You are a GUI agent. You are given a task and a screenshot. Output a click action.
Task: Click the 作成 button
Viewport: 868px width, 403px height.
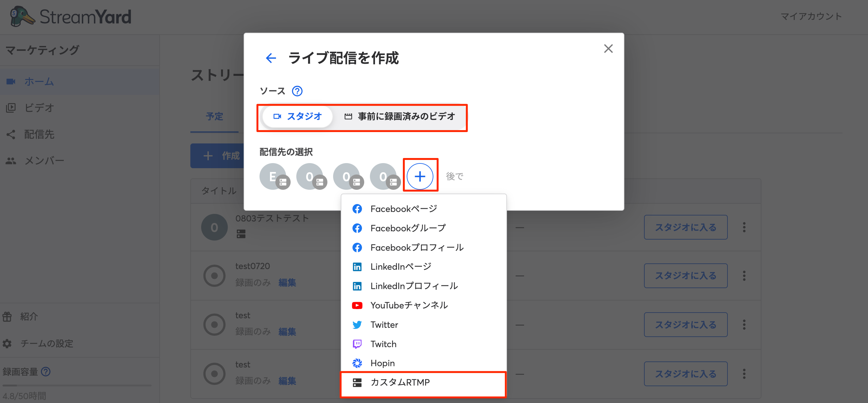click(x=217, y=156)
